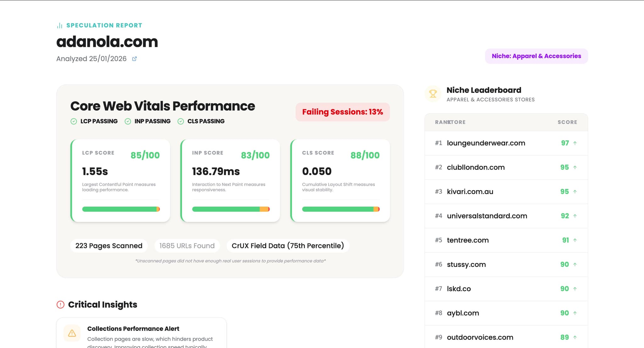This screenshot has width=644, height=348.
Task: Select the 1685 URLs Found pill
Action: click(x=187, y=246)
